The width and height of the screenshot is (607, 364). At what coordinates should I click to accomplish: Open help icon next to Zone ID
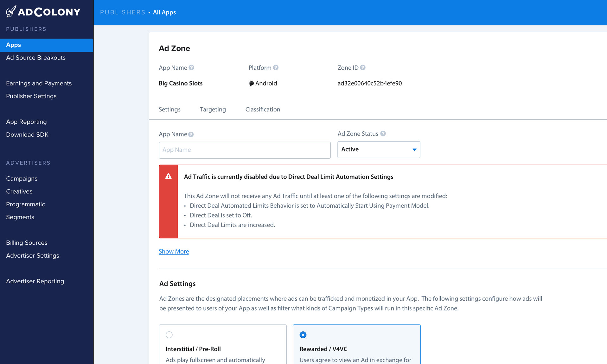[x=363, y=67]
